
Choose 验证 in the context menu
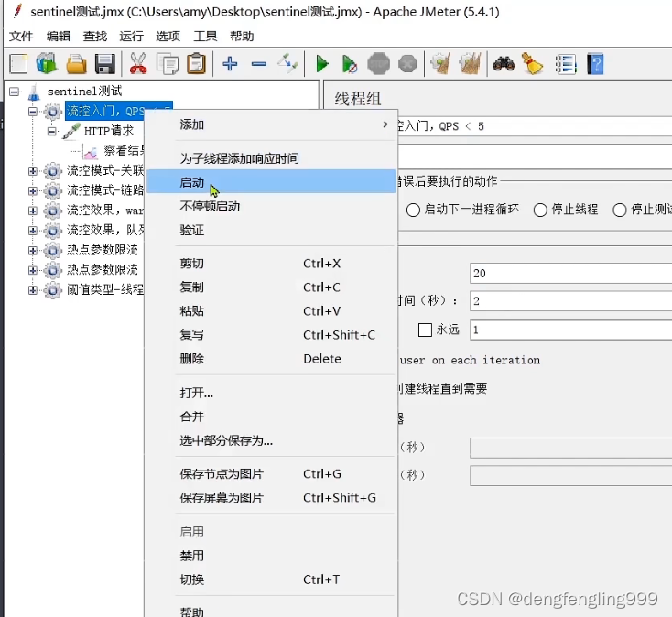(271, 231)
